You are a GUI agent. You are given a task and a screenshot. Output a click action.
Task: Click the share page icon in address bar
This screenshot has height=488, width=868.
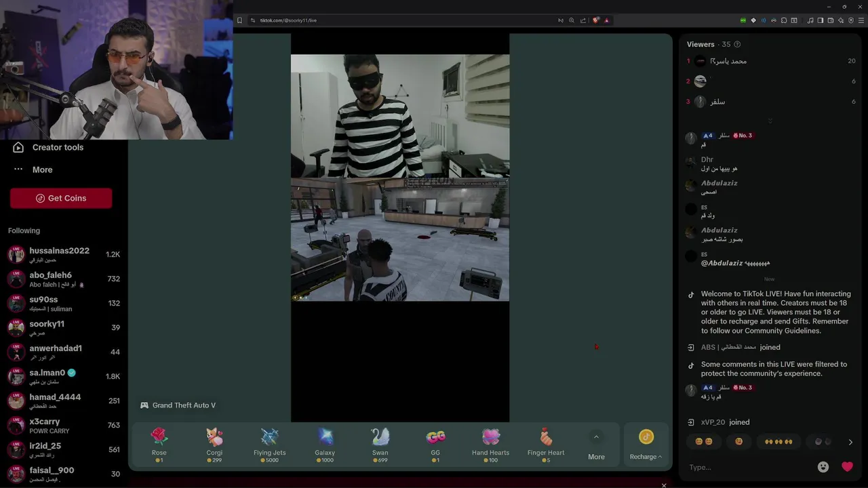[x=583, y=20]
